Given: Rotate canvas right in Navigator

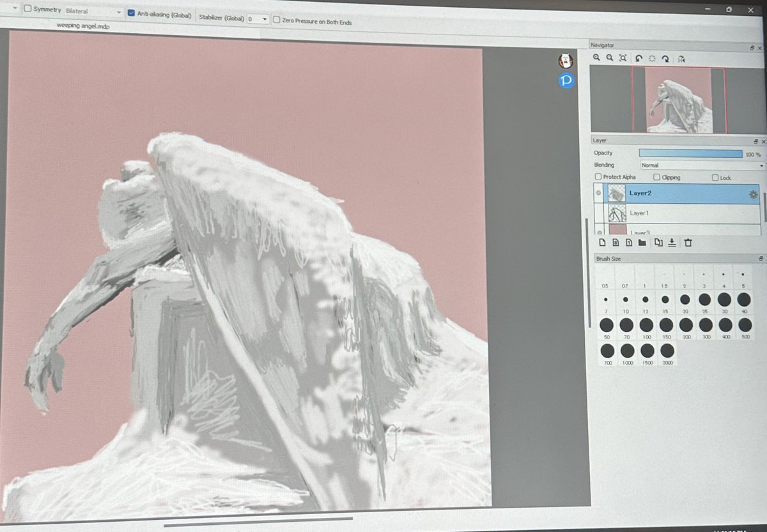Looking at the screenshot, I should pos(665,59).
